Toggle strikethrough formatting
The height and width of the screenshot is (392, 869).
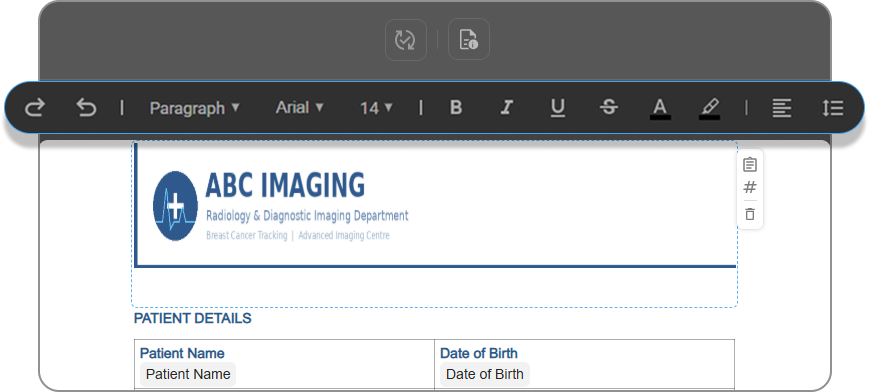pyautogui.click(x=609, y=108)
